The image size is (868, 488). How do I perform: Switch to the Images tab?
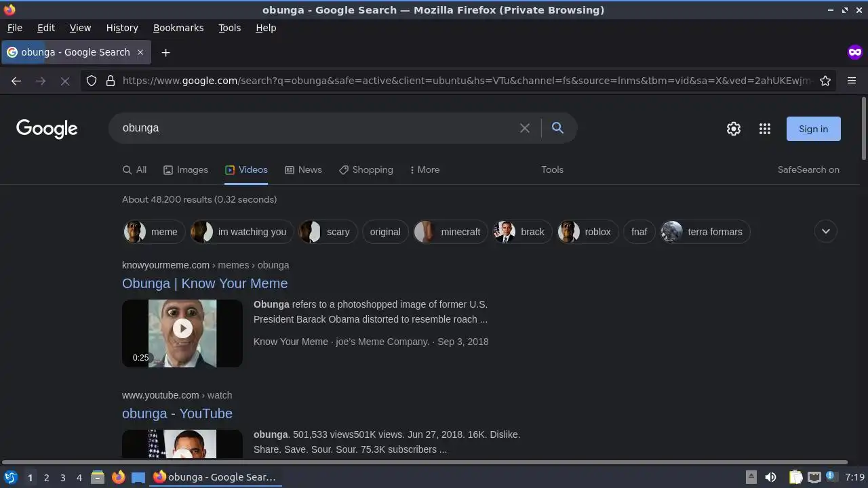(x=186, y=169)
